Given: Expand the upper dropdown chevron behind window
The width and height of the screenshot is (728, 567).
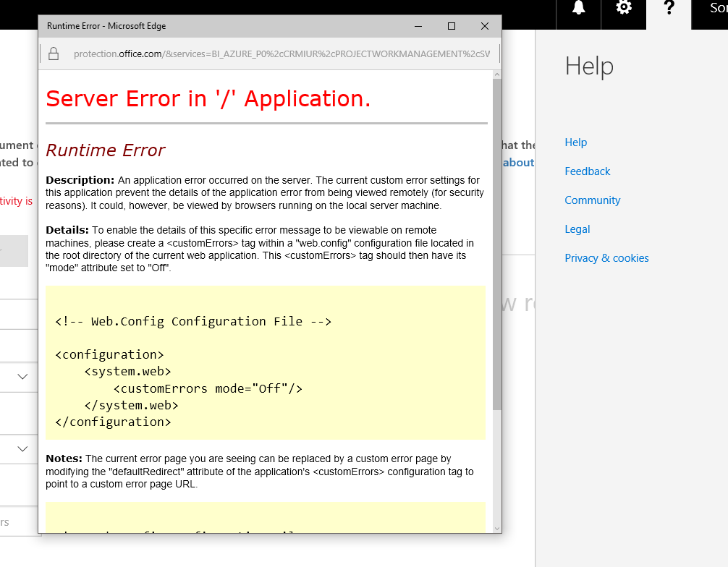Looking at the screenshot, I should pyautogui.click(x=22, y=376).
